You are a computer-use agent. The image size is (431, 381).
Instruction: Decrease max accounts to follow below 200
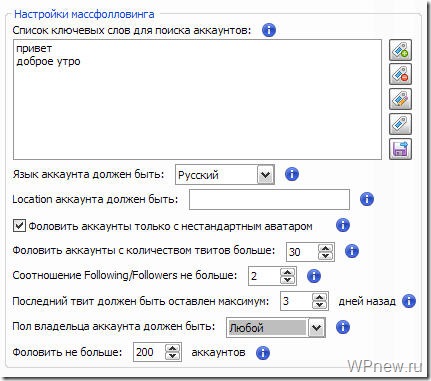172,356
